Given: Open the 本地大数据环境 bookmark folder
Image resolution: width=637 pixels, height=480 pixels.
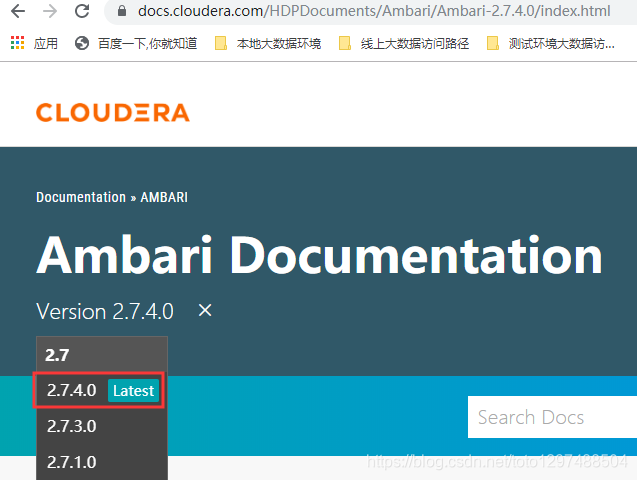Looking at the screenshot, I should pos(268,43).
